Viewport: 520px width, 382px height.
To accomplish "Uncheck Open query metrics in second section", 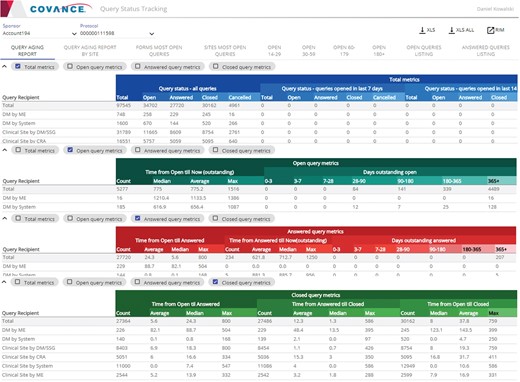I will click(x=70, y=150).
